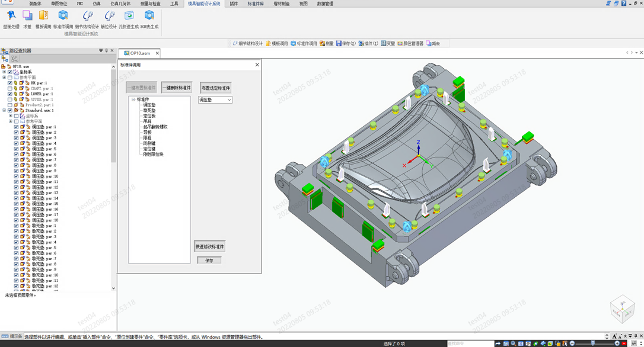The width and height of the screenshot is (644, 347).
Task: Click the 一键删除标准件 button
Action: point(177,88)
